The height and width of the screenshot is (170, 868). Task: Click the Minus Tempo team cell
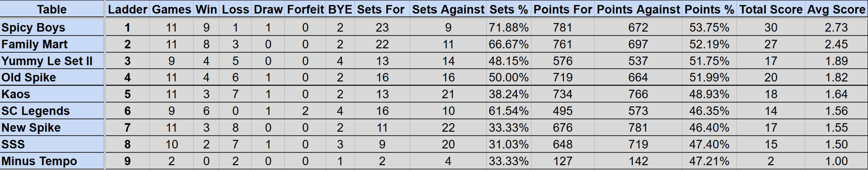coord(39,161)
